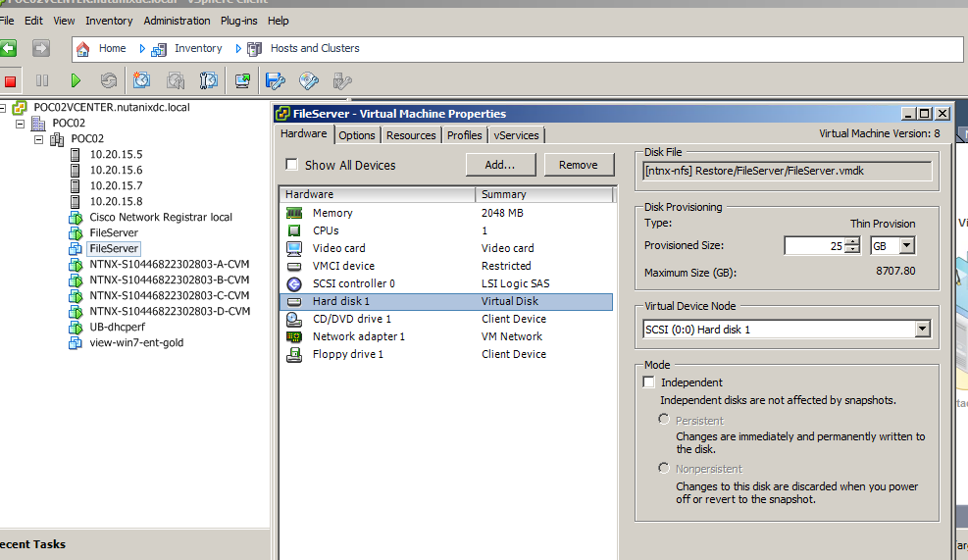Image resolution: width=968 pixels, height=560 pixels.
Task: Click the Provisioned Size input field
Action: tap(814, 246)
